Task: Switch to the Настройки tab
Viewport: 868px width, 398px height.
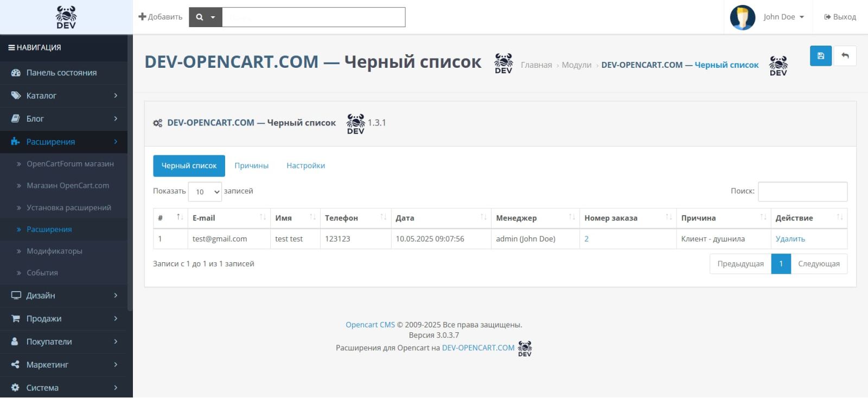Action: tap(306, 166)
